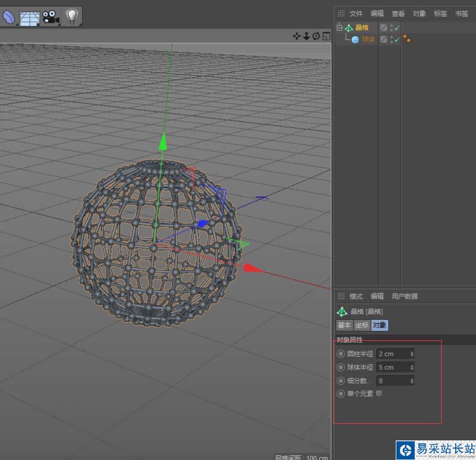Viewport: 476px width, 460px height.
Task: Click the 圆柱半径 stepper arrows
Action: click(x=412, y=354)
